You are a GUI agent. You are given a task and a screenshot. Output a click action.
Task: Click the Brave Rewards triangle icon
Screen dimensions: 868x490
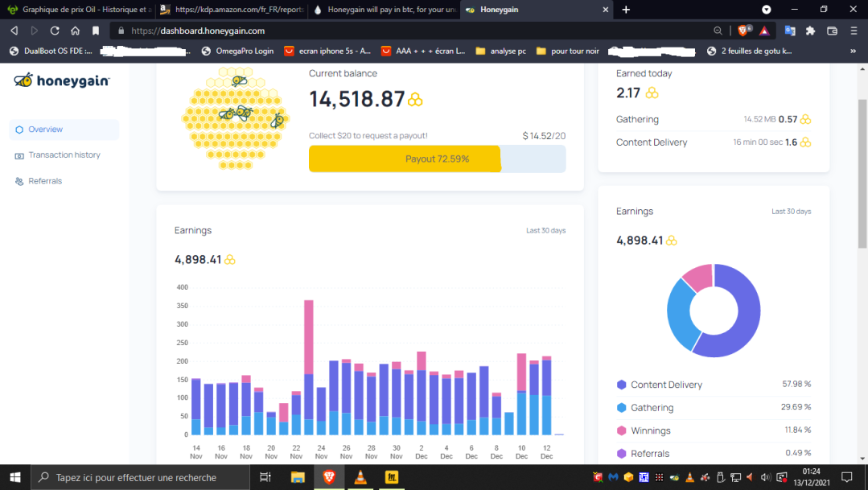764,31
